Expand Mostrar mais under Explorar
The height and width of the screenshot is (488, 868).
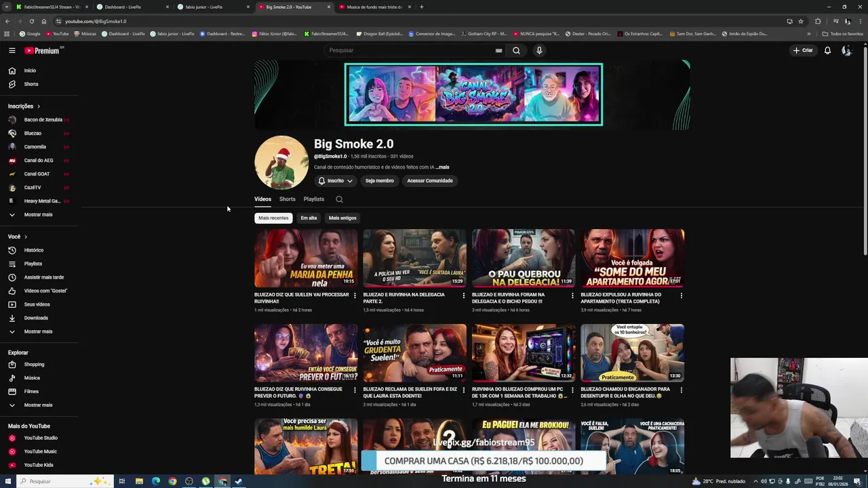click(x=39, y=405)
